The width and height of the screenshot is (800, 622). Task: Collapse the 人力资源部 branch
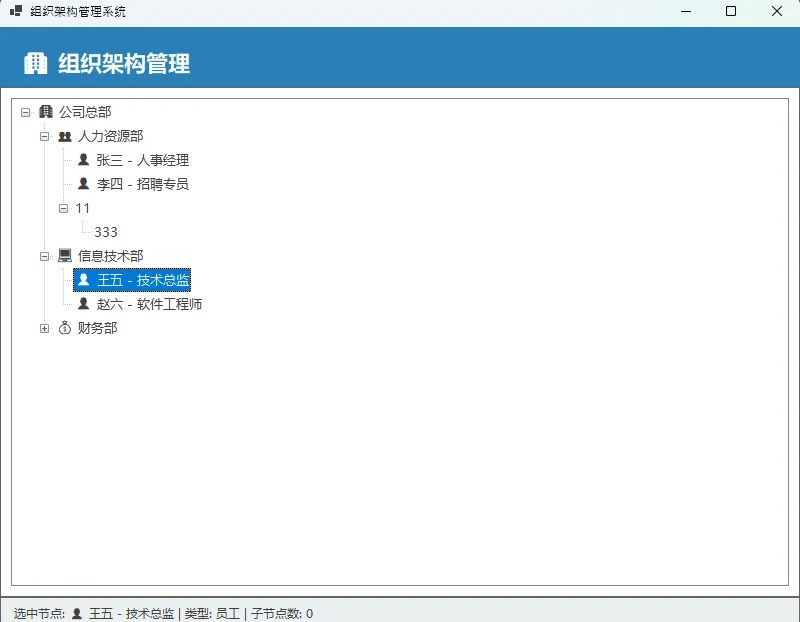(x=45, y=136)
